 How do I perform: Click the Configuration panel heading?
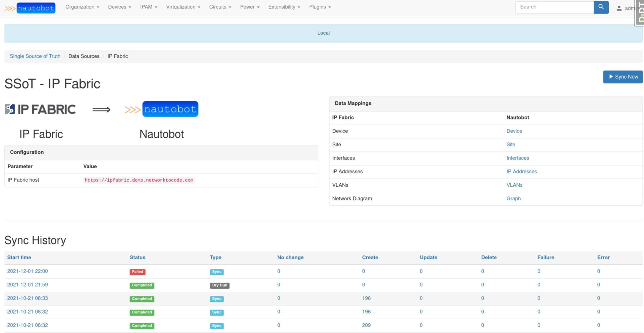(x=27, y=152)
